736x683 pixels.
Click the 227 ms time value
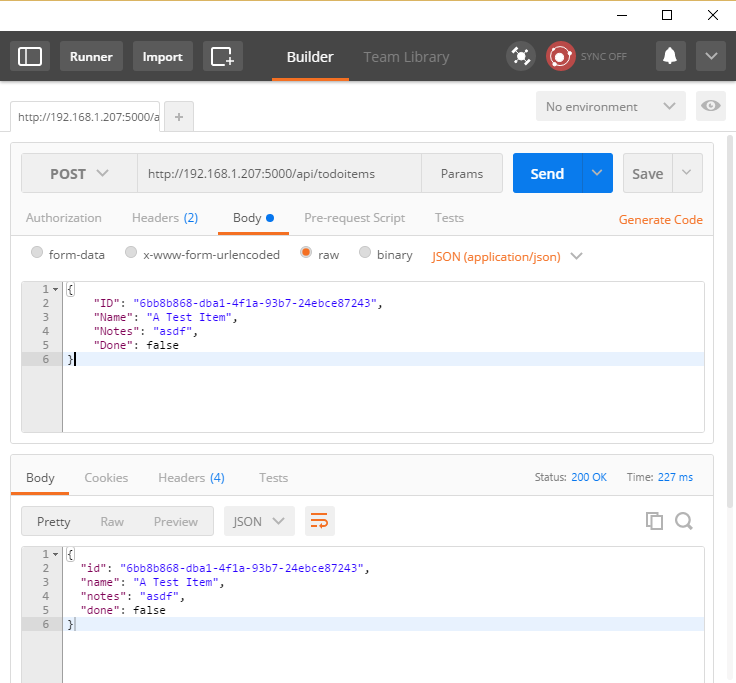pyautogui.click(x=675, y=477)
